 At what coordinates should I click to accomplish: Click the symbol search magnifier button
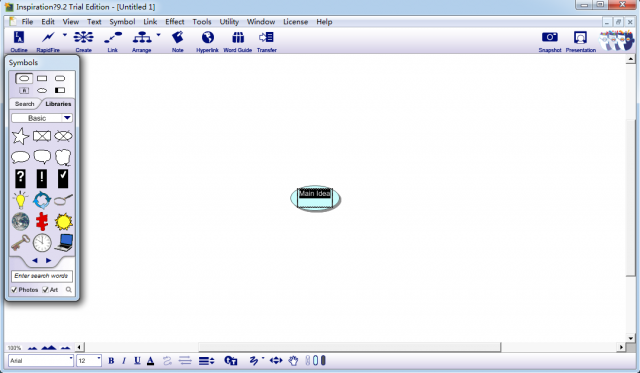[x=69, y=290]
